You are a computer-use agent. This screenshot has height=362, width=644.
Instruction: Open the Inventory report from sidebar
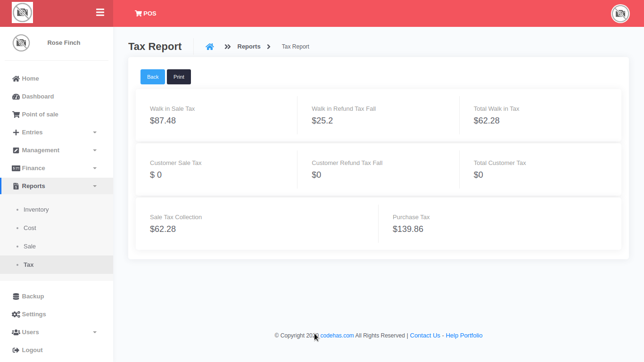point(36,209)
